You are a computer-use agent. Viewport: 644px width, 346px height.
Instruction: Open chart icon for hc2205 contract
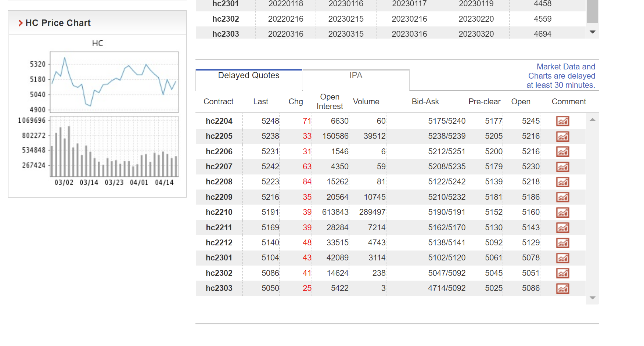562,137
